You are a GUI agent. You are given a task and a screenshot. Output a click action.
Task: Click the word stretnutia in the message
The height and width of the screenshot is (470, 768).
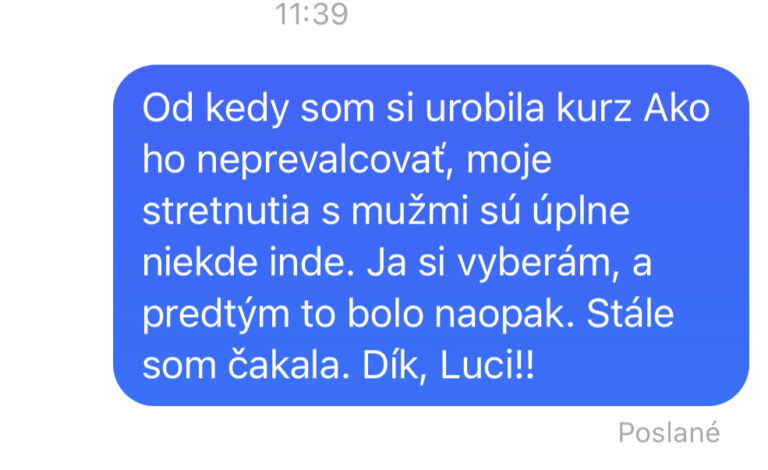coord(226,211)
